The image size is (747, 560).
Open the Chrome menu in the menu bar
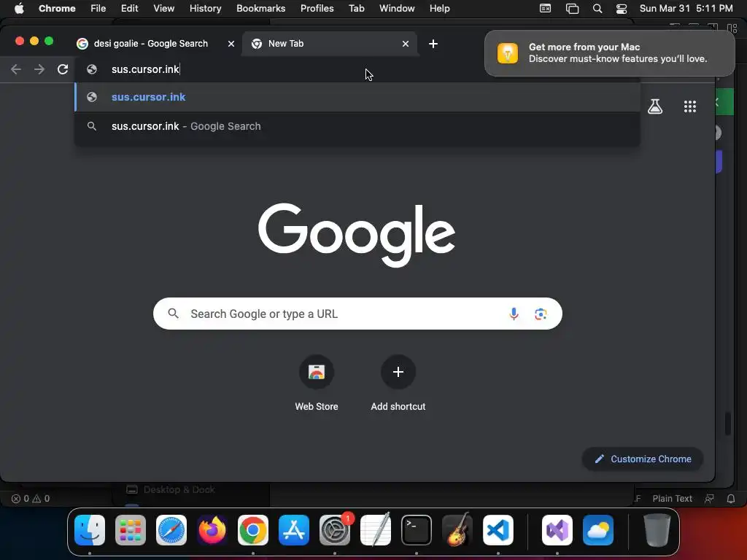coord(57,9)
